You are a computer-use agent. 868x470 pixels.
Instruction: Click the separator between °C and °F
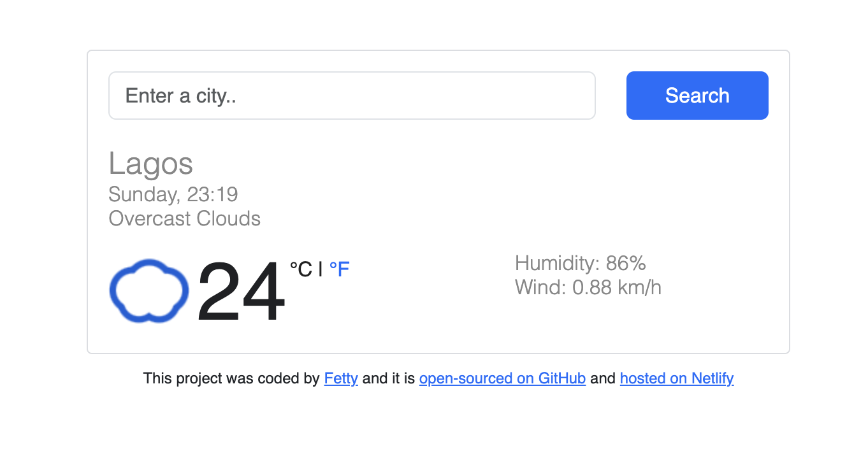point(320,268)
